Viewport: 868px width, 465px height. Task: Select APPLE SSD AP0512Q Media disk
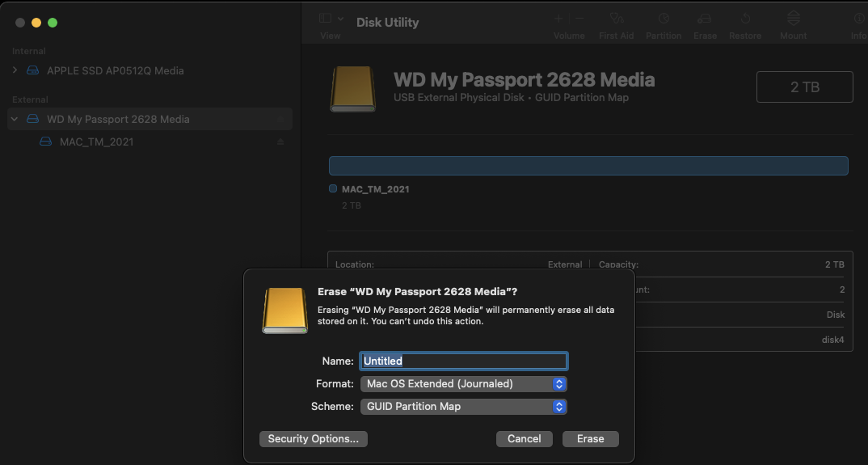pos(115,70)
